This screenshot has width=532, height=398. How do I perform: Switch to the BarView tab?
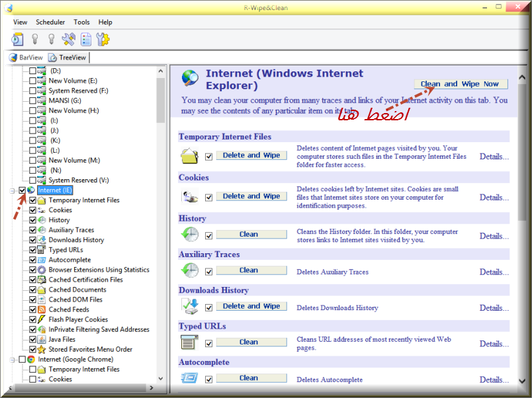[x=26, y=58]
